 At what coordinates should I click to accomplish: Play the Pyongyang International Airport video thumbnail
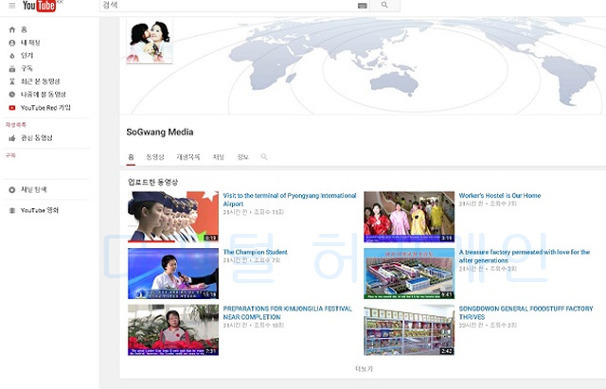[x=173, y=217]
